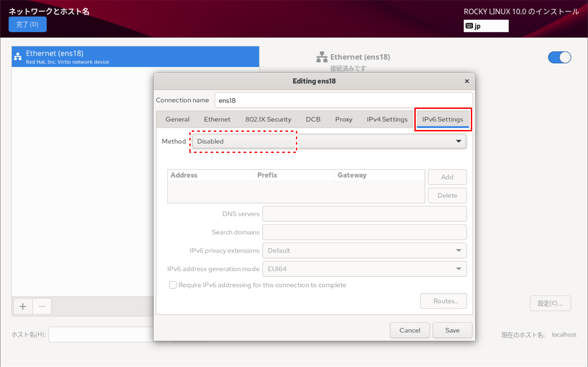This screenshot has height=367, width=588.
Task: Expand IPv6 privacy extensions dropdown
Action: click(x=364, y=251)
